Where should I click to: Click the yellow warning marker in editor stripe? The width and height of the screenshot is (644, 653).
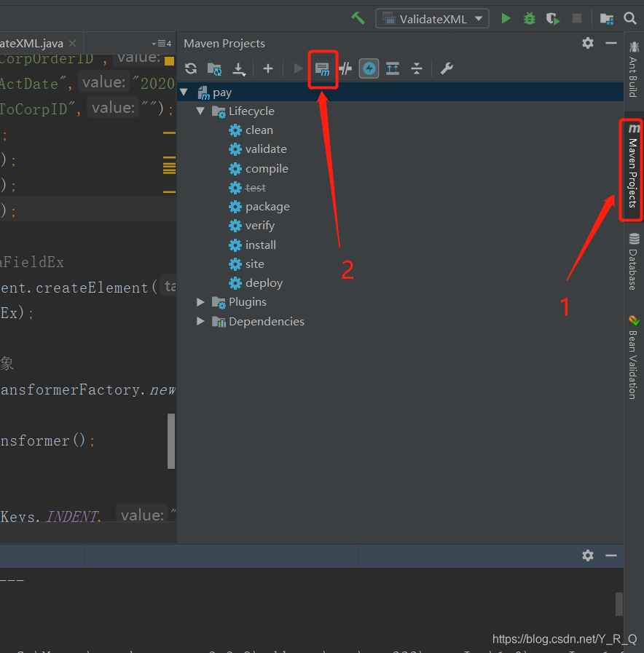[169, 61]
